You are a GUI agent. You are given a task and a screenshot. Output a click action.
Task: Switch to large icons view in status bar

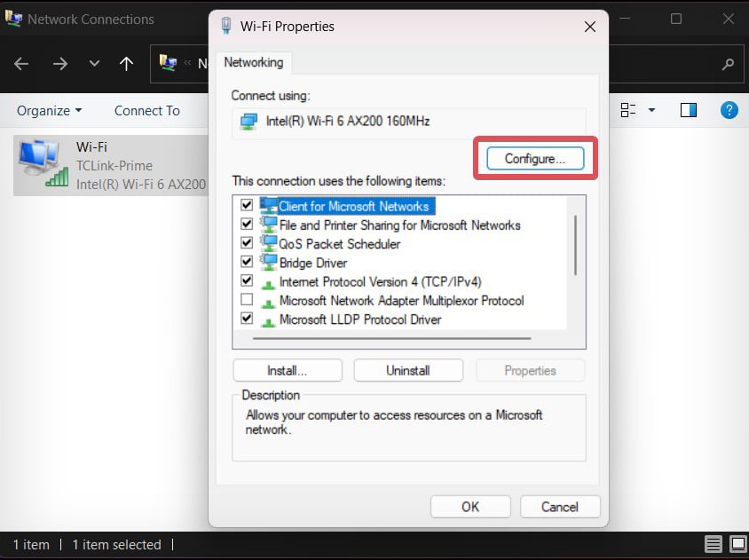[x=738, y=544]
